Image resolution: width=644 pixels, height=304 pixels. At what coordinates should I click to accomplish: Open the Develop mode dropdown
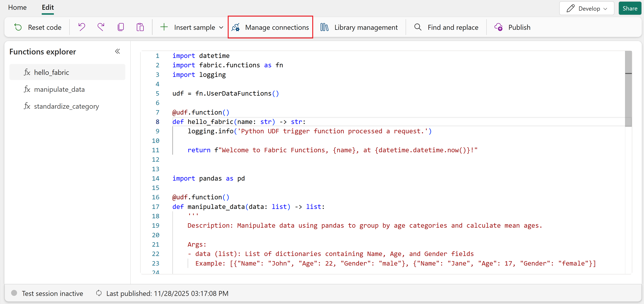[x=586, y=8]
